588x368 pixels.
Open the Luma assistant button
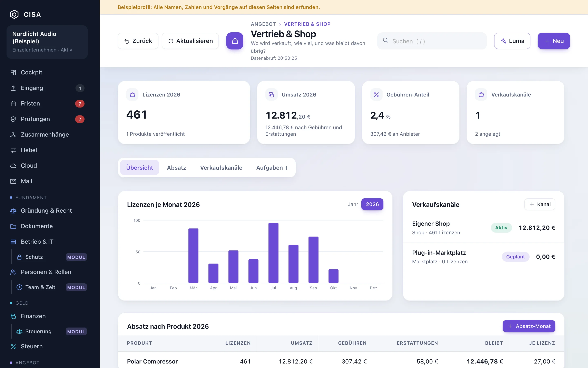coord(512,41)
